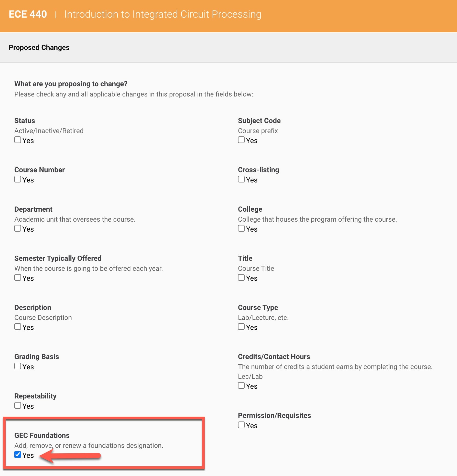
Task: Check the Course Number Yes checkbox
Action: (18, 179)
